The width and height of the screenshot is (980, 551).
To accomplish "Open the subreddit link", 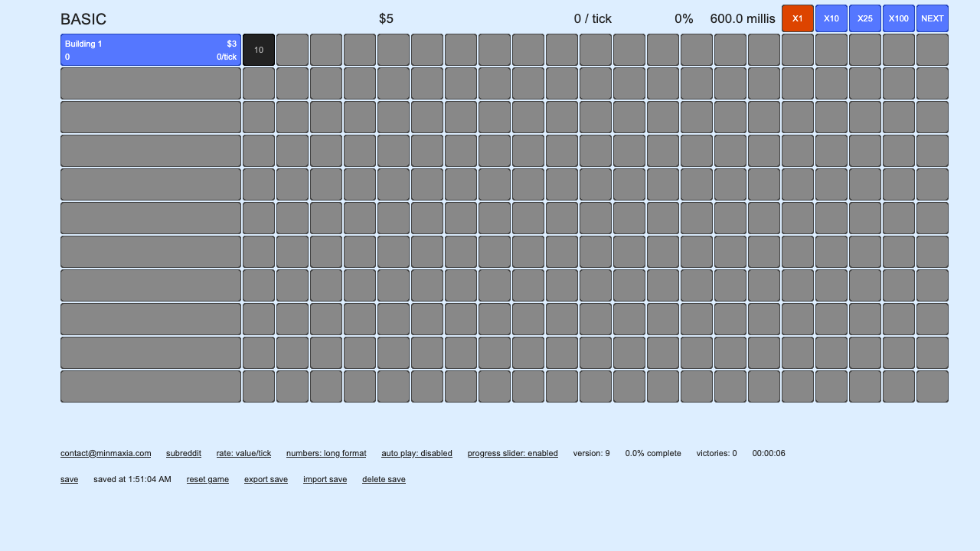I will click(x=184, y=453).
